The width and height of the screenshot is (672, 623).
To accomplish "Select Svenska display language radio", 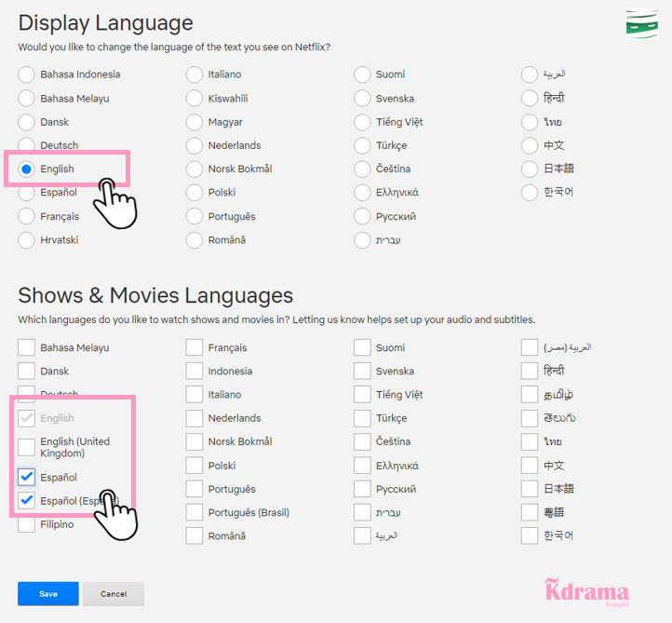I will point(362,98).
